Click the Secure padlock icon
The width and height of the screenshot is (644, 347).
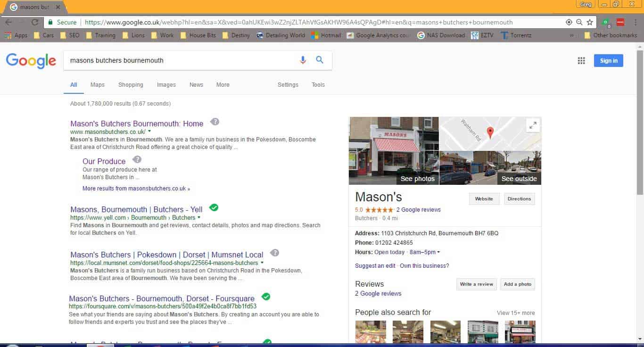click(x=50, y=22)
